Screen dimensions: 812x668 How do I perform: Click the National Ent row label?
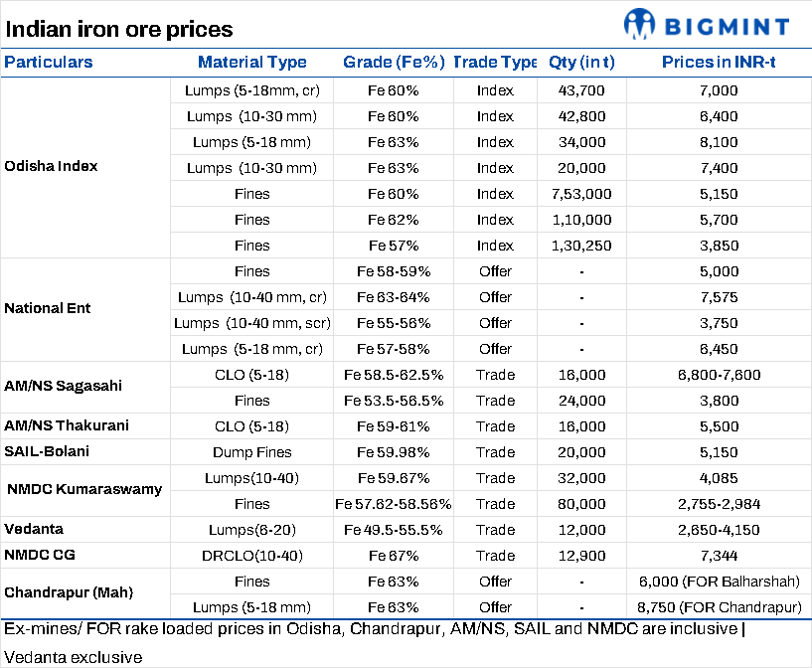pos(47,308)
